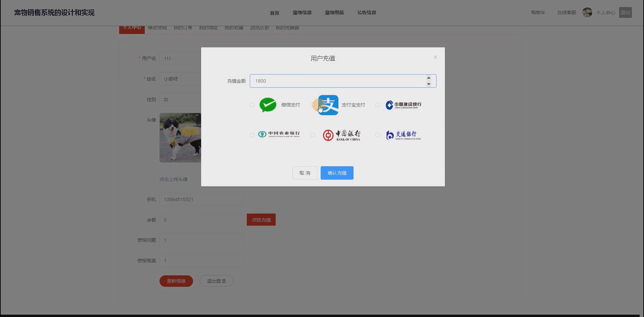Switch to the 我的地址 tab
The image size is (644, 317).
[208, 28]
